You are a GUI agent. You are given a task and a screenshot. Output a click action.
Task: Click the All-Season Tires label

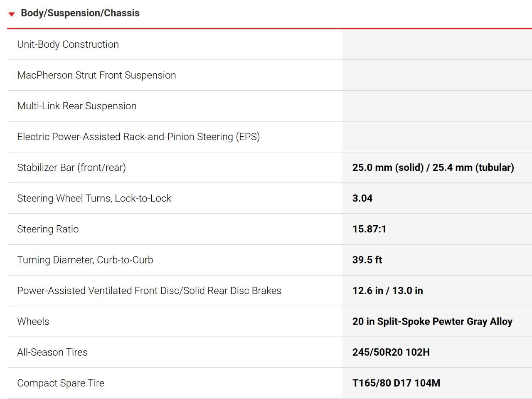coord(52,352)
